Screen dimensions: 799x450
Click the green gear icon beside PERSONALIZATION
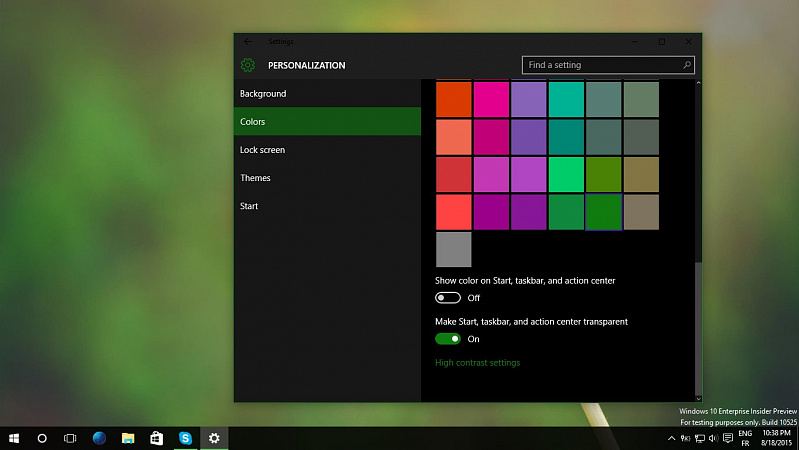(x=248, y=65)
